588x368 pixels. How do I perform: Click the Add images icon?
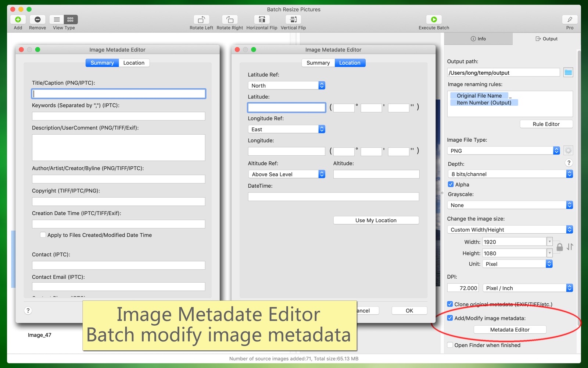[x=18, y=20]
